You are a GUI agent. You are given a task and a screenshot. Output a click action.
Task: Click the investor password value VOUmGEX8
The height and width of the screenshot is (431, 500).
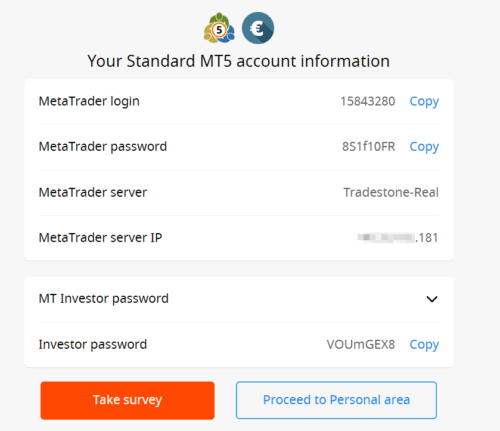point(361,344)
